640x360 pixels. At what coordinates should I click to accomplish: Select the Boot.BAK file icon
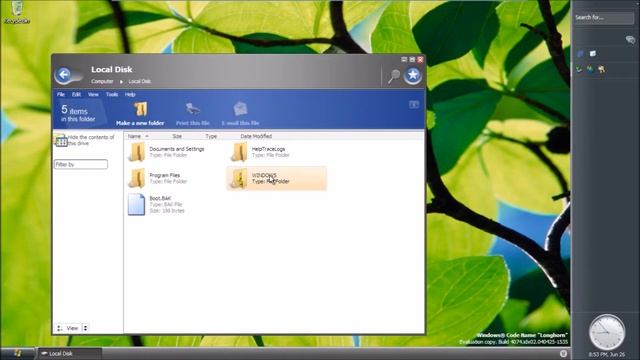pyautogui.click(x=136, y=204)
